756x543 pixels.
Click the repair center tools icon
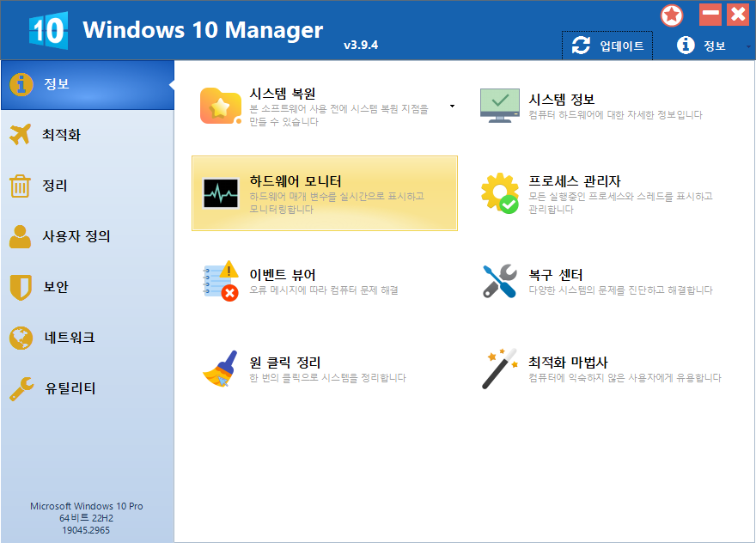coord(500,281)
